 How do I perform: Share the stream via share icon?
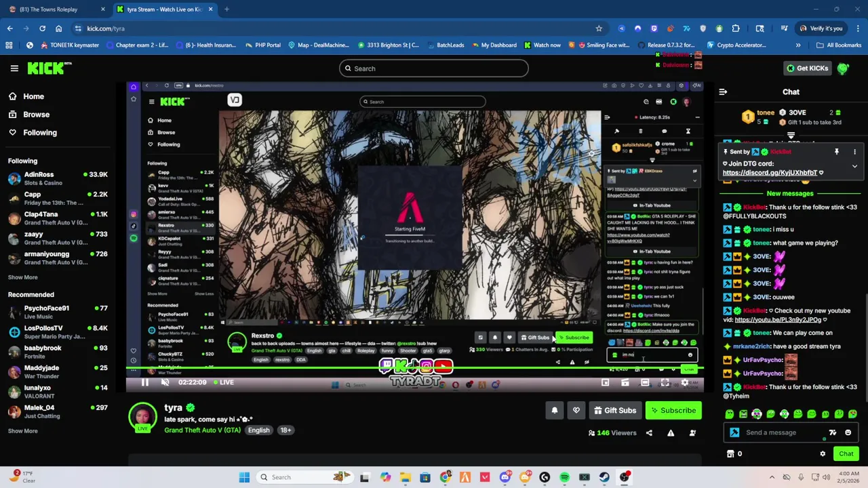coord(649,433)
